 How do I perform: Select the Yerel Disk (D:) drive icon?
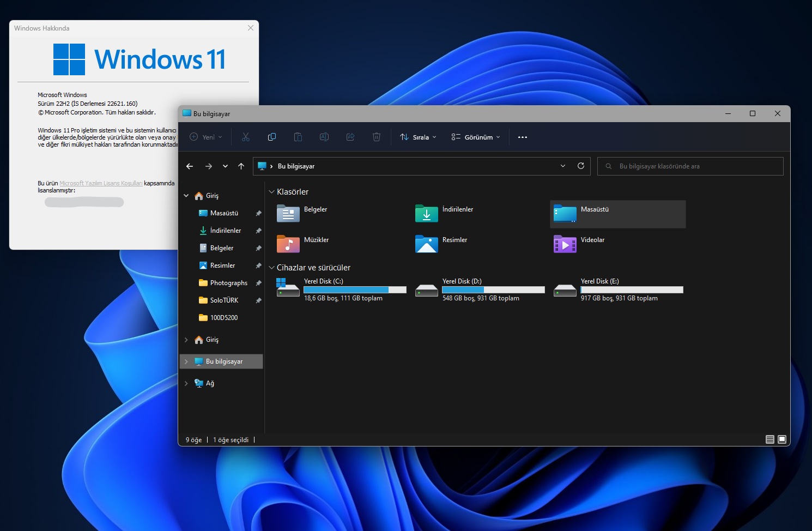pyautogui.click(x=427, y=291)
